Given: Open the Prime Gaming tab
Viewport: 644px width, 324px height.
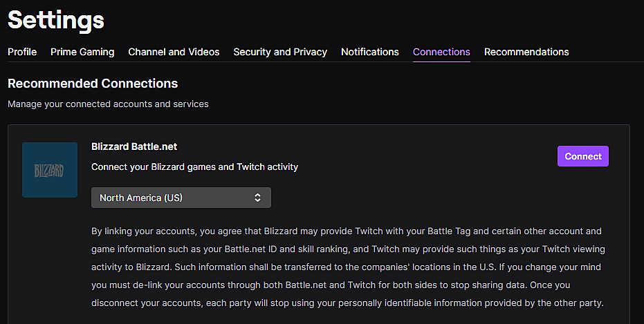Looking at the screenshot, I should tap(82, 52).
